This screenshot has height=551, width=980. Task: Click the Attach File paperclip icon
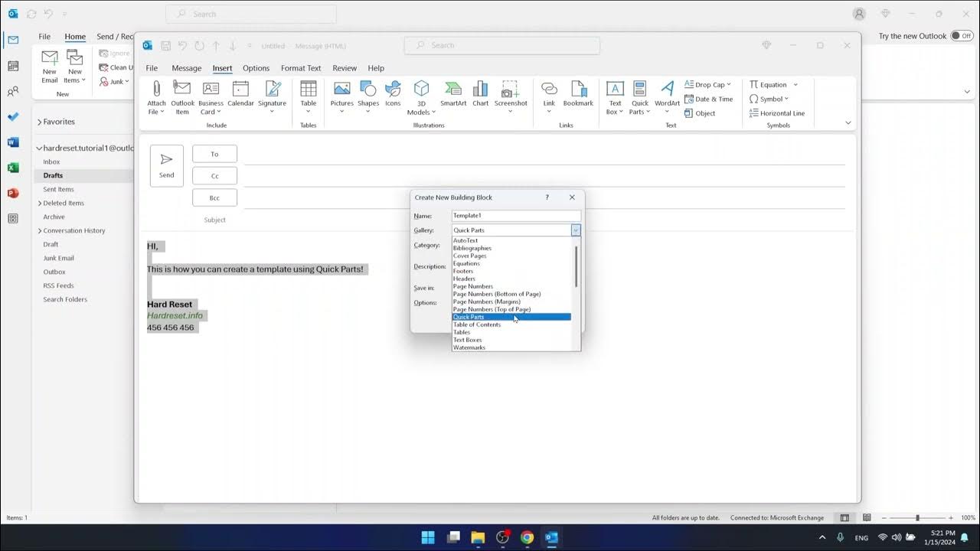pyautogui.click(x=156, y=90)
